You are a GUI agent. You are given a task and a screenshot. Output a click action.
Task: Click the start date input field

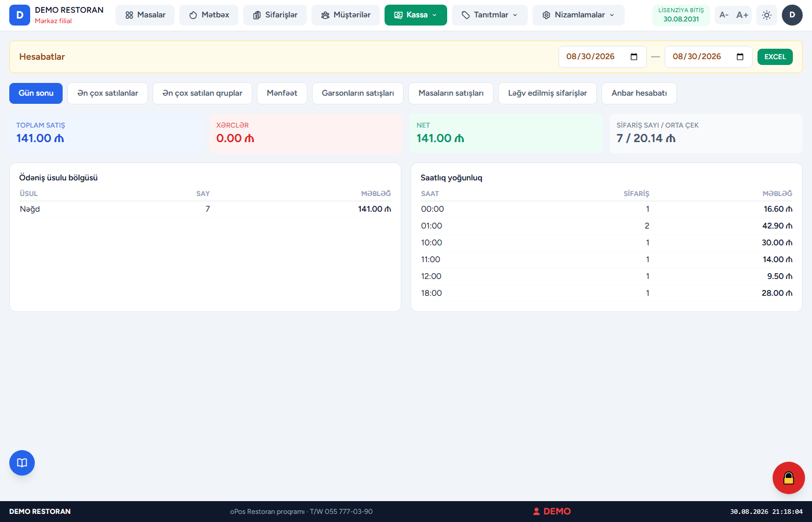tap(603, 57)
